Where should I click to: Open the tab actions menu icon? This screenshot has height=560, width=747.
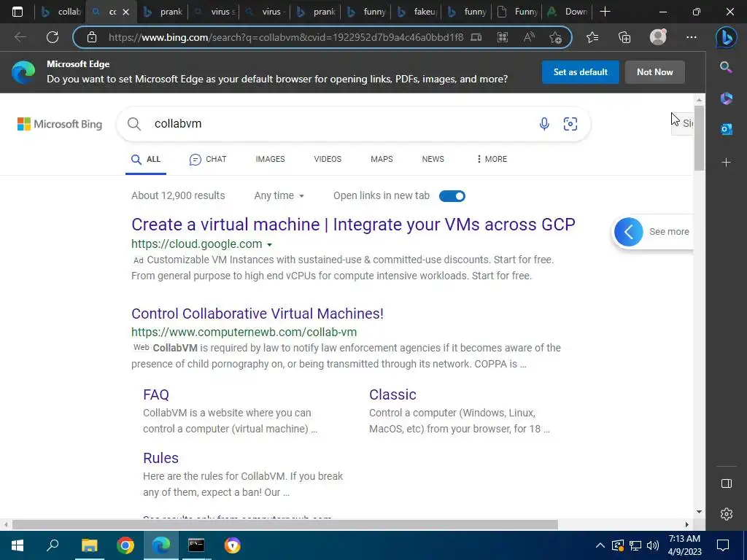pos(18,12)
